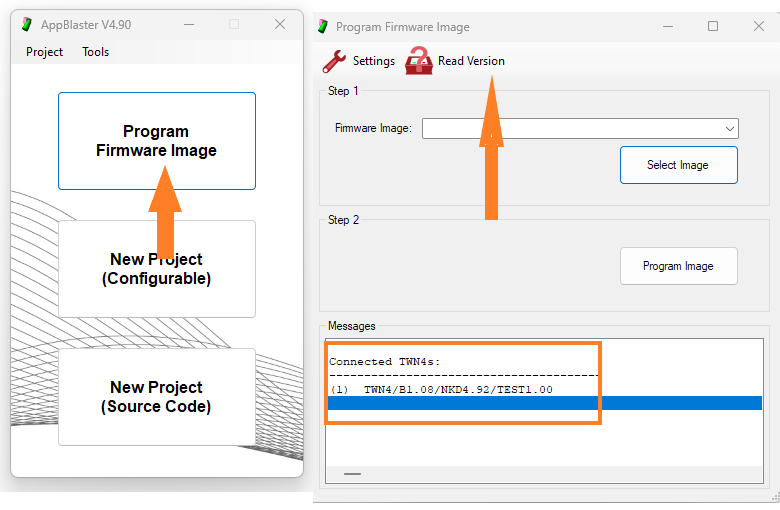Image resolution: width=780 pixels, height=510 pixels.
Task: Minimize the AppBlaster V4.90 window
Action: point(189,24)
